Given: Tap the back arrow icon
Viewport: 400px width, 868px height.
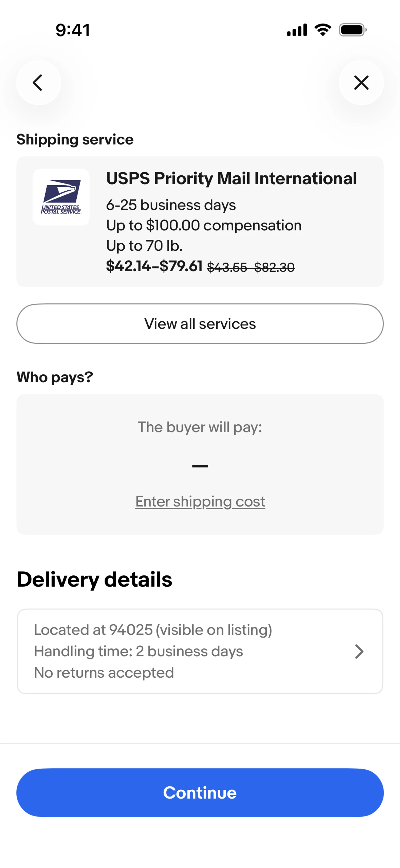Looking at the screenshot, I should pyautogui.click(x=38, y=83).
